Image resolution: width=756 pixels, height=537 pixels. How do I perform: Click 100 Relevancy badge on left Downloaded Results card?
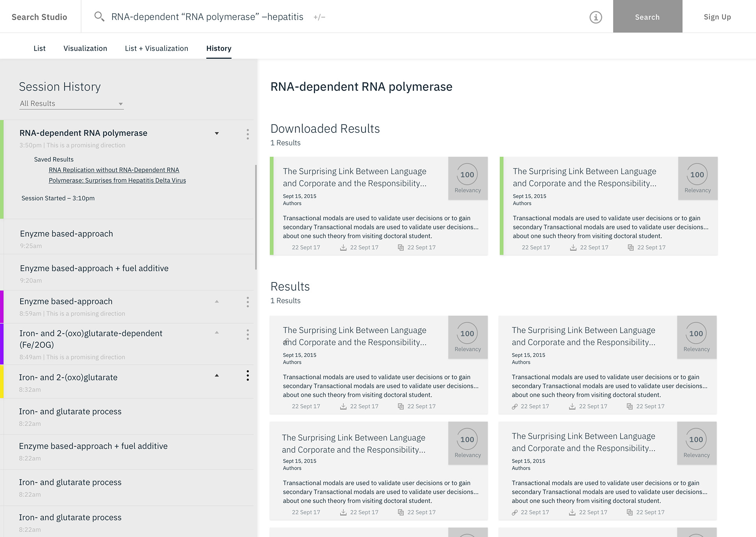click(x=468, y=178)
